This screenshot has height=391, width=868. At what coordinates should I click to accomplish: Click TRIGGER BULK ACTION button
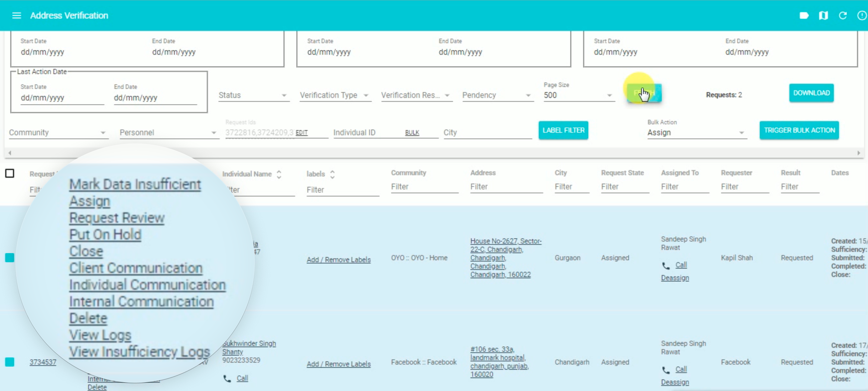point(799,130)
